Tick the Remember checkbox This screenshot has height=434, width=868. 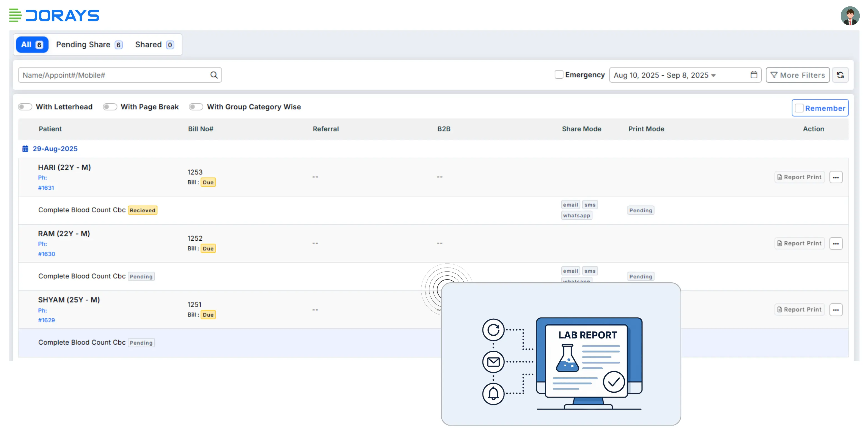(x=799, y=108)
